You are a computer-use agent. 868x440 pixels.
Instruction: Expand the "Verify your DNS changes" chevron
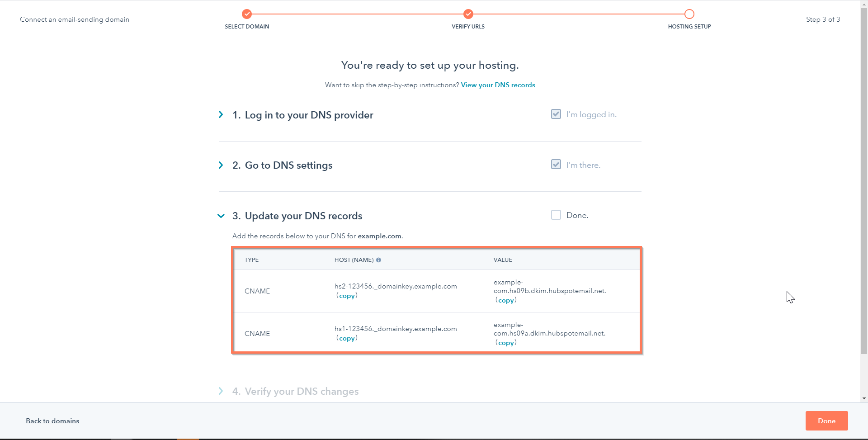[x=221, y=391]
